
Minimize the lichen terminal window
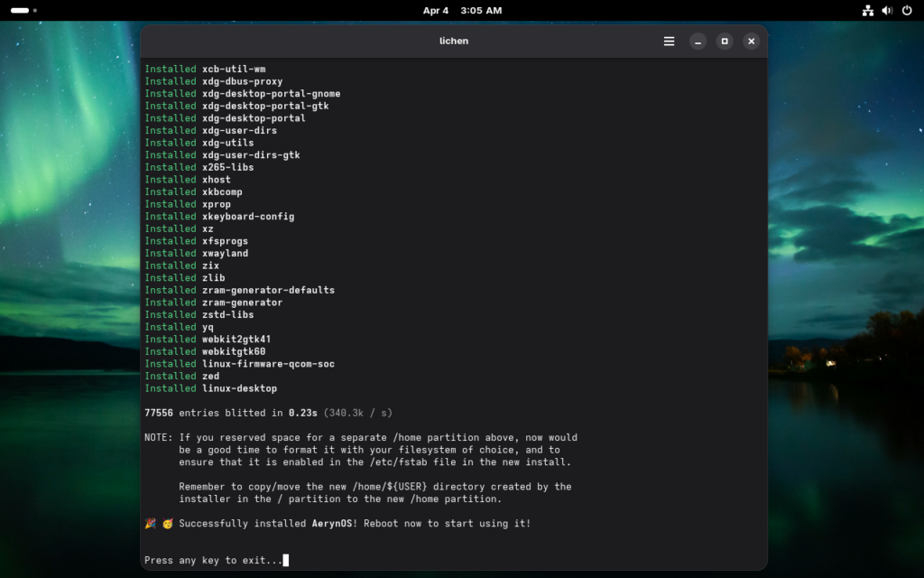(698, 42)
